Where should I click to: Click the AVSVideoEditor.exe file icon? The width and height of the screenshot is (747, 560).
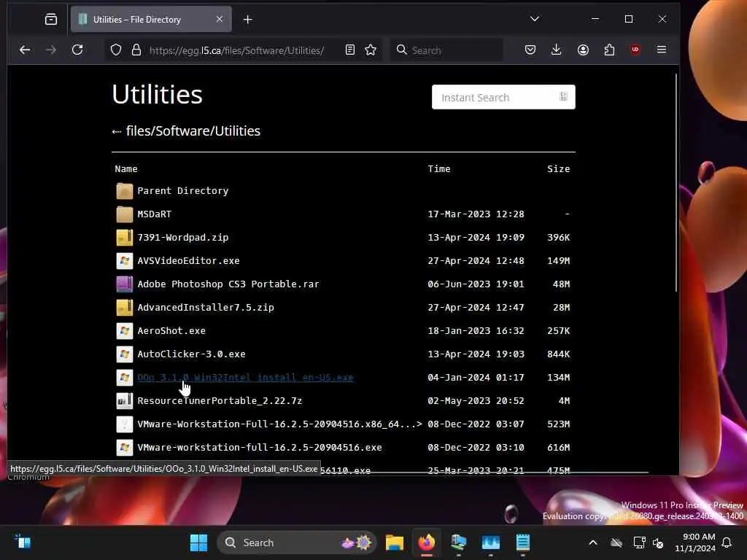click(124, 261)
